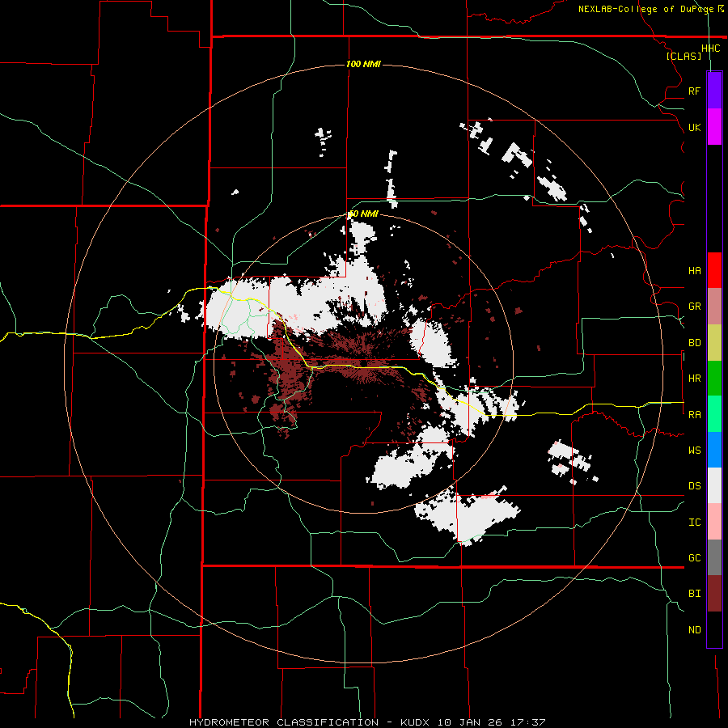Click the 10 JAN 26 date text
Image resolution: width=728 pixels, height=728 pixels.
(470, 722)
